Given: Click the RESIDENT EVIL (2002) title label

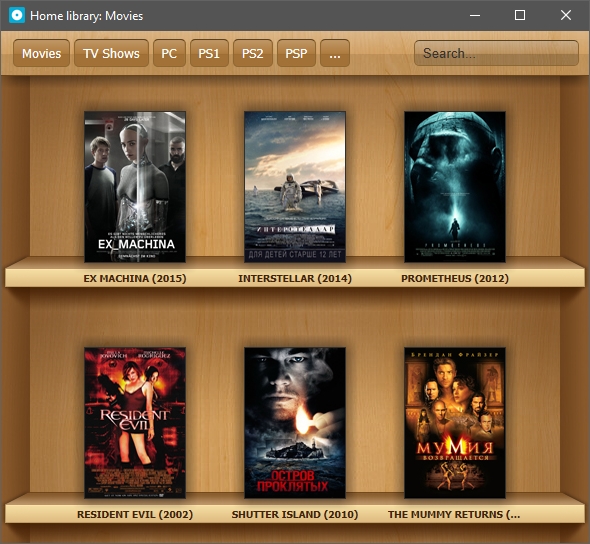Looking at the screenshot, I should [135, 514].
